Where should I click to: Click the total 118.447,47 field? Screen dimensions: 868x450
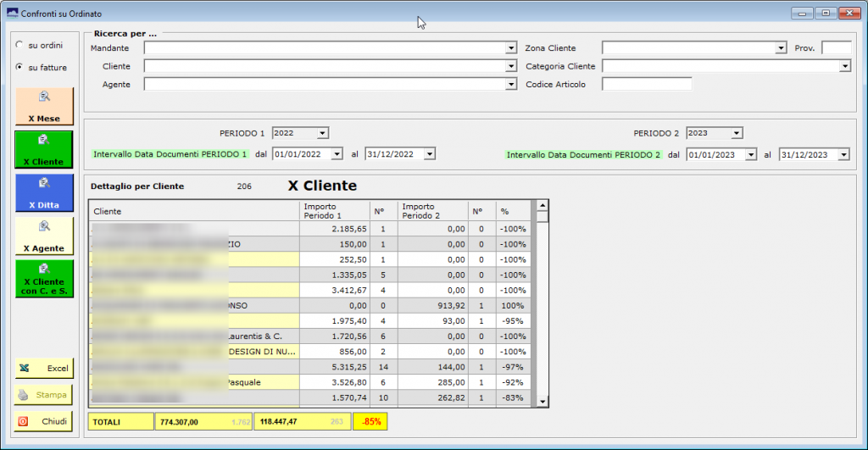click(x=303, y=422)
